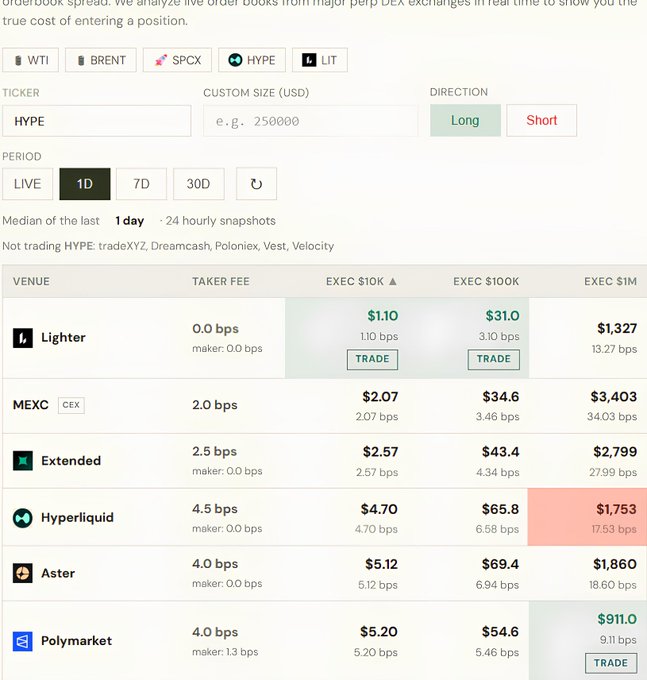The width and height of the screenshot is (647, 680).
Task: Sort by the TAKER FEE column header
Action: click(221, 281)
